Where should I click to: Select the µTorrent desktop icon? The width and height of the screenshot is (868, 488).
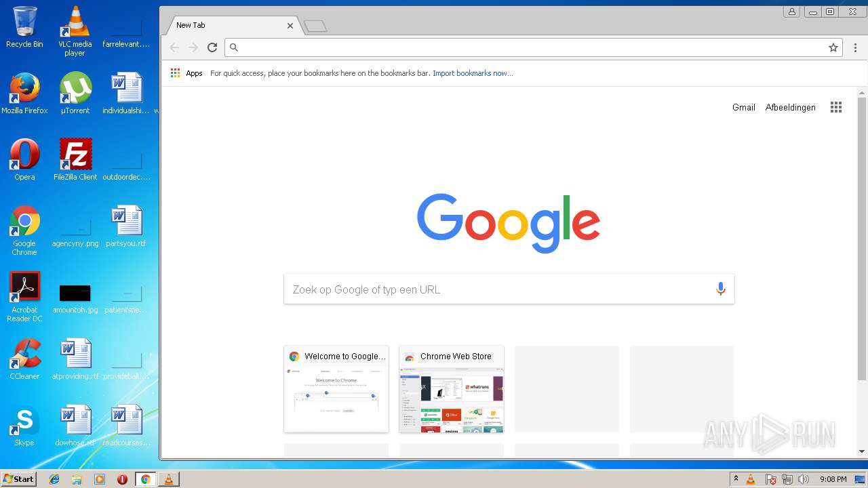pyautogui.click(x=75, y=94)
